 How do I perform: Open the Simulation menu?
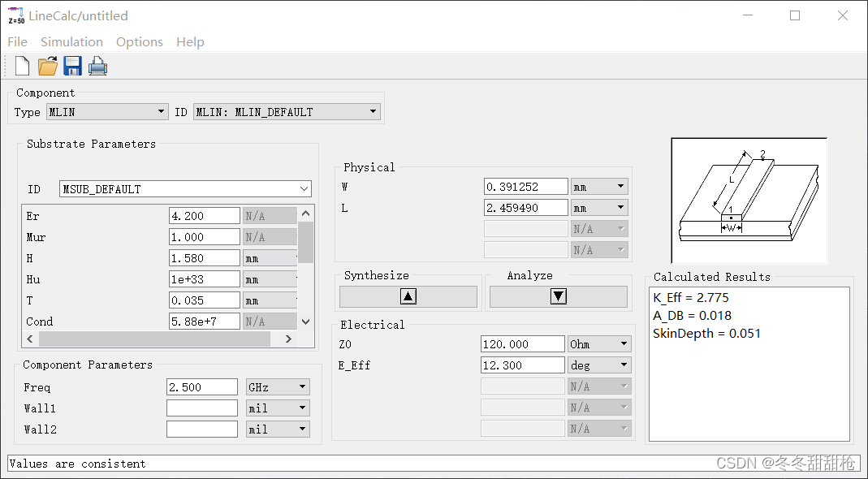pos(71,42)
